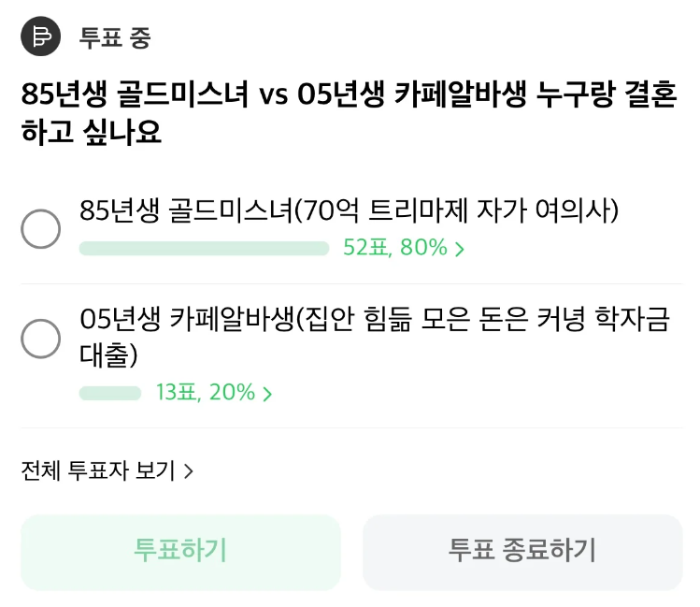This screenshot has height=607, width=700.
Task: Click the 80% percentage of the first option
Action: click(424, 249)
